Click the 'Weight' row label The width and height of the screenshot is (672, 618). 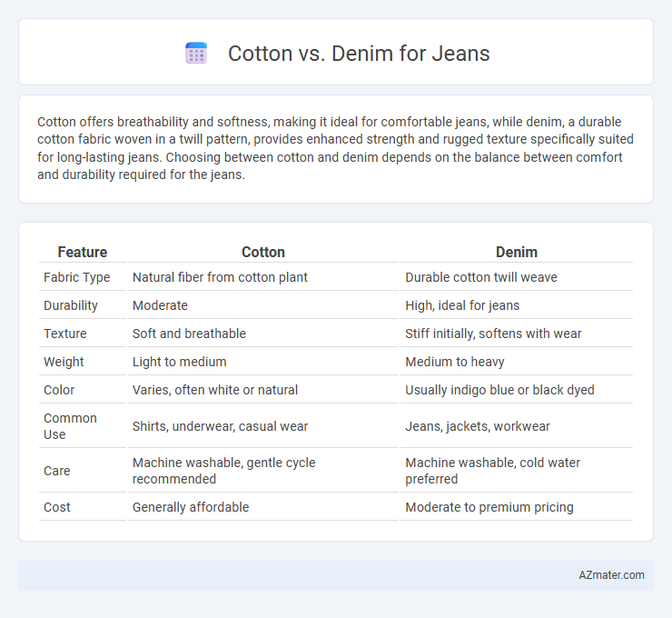(x=64, y=362)
